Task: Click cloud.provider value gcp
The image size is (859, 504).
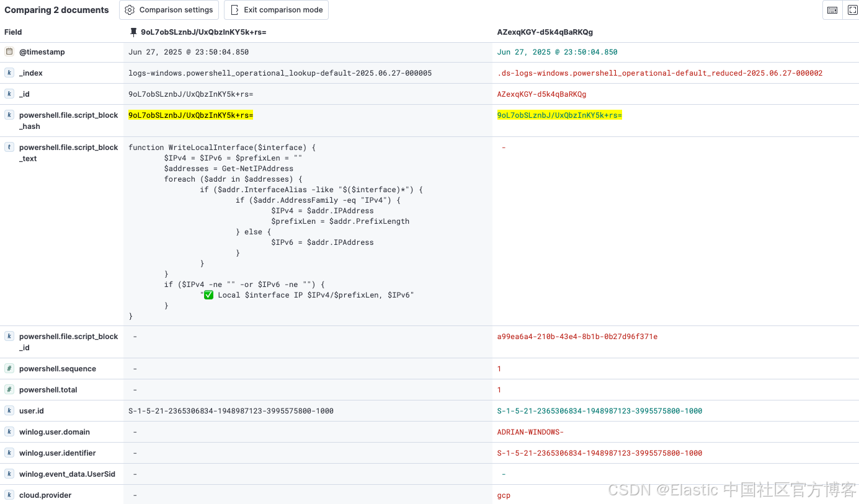Action: click(x=504, y=495)
